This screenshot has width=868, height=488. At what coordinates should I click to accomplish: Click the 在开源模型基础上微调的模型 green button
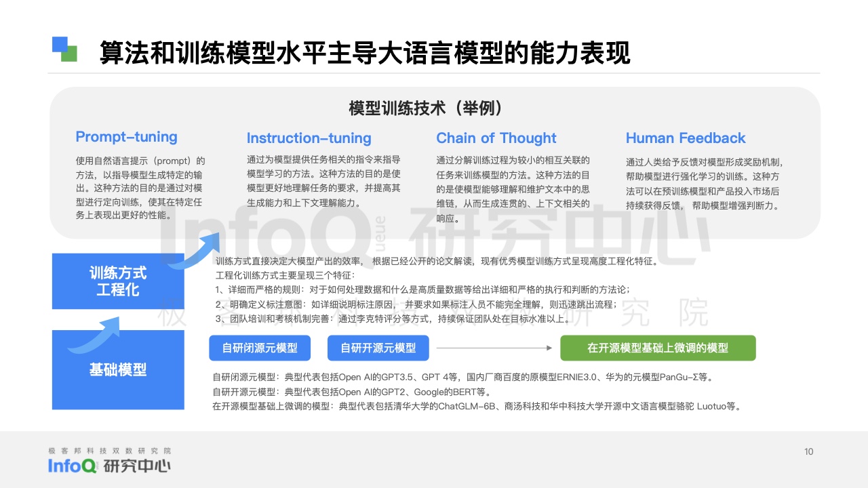658,348
